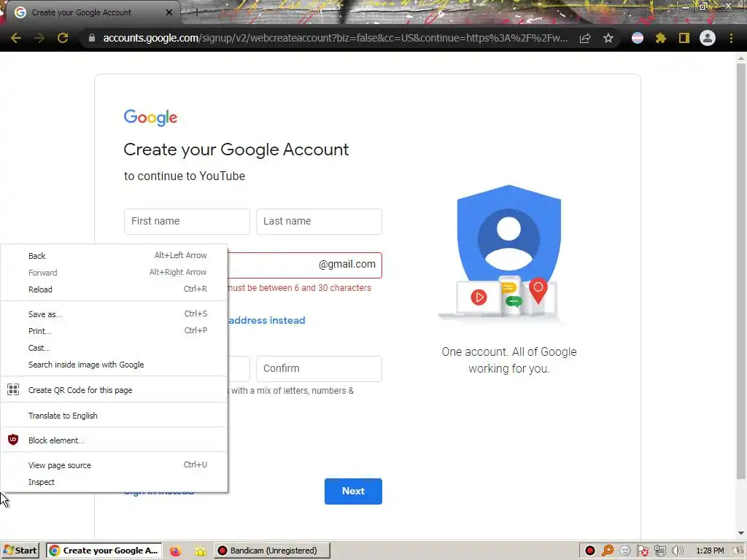
Task: Click the Last name field
Action: (x=319, y=222)
